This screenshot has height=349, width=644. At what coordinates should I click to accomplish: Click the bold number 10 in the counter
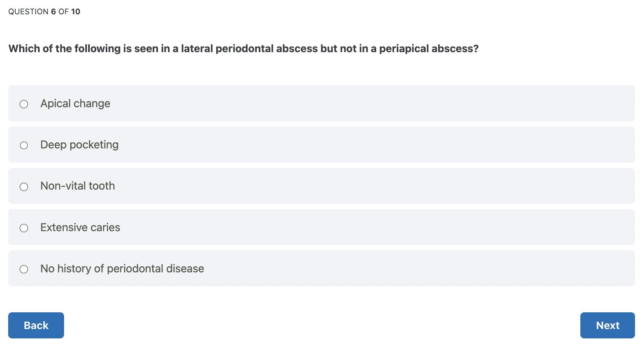[76, 11]
